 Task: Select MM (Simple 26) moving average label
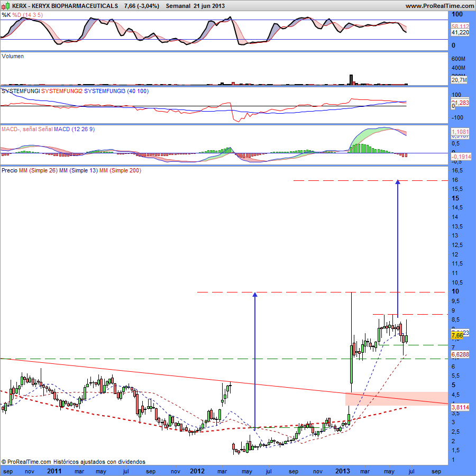tap(38, 171)
